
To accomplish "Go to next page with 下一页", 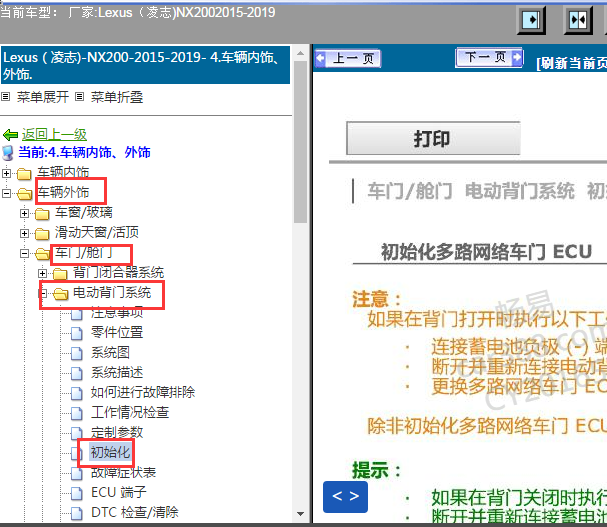I will pos(489,58).
